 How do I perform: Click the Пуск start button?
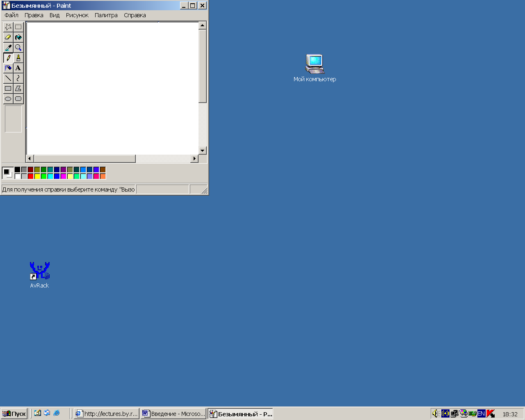tap(14, 413)
